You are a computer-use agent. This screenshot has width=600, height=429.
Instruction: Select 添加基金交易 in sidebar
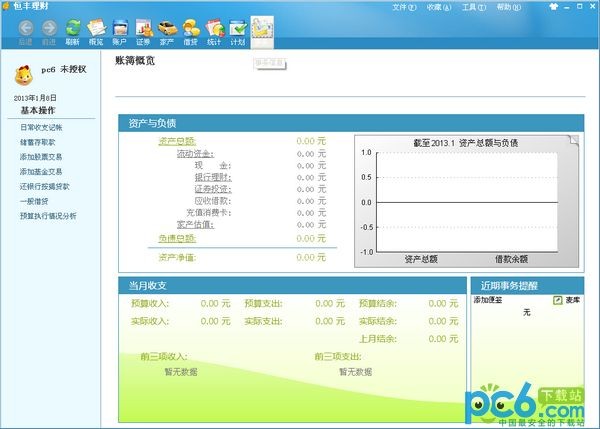pos(41,172)
